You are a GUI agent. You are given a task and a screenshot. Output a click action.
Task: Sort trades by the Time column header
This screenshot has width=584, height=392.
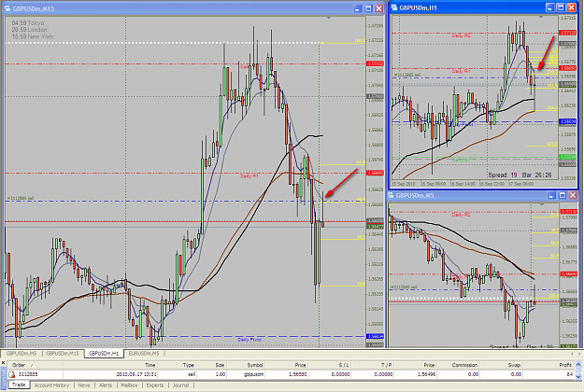point(109,365)
